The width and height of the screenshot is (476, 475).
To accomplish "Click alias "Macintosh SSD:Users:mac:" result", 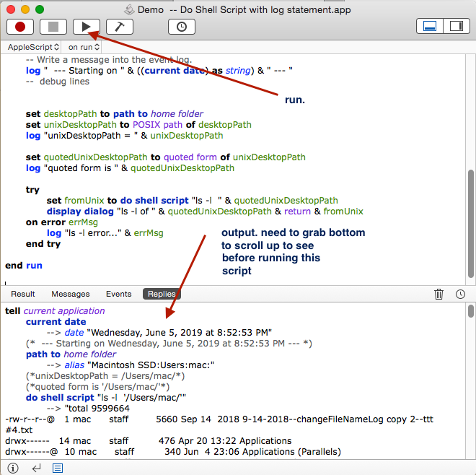I will 139,365.
